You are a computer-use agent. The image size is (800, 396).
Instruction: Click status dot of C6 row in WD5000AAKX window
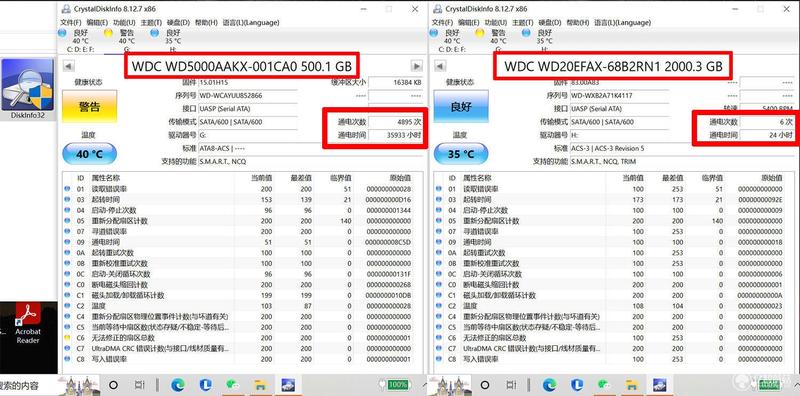pos(67,338)
